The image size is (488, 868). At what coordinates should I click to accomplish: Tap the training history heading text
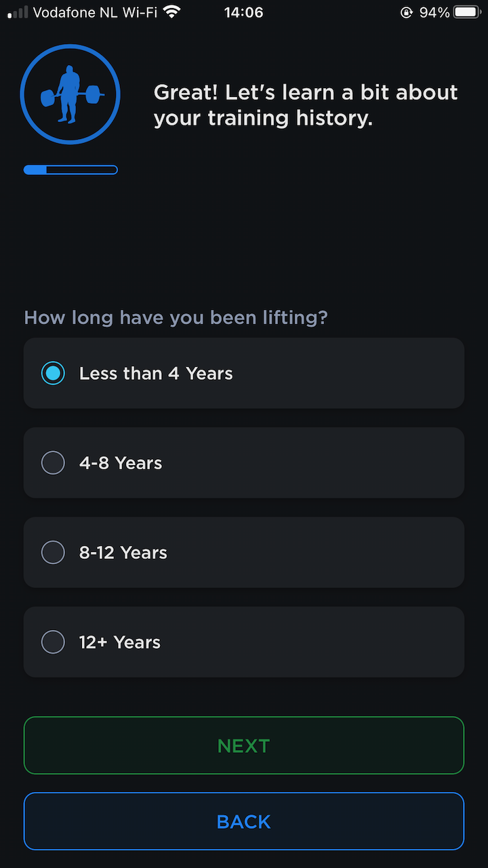click(306, 105)
